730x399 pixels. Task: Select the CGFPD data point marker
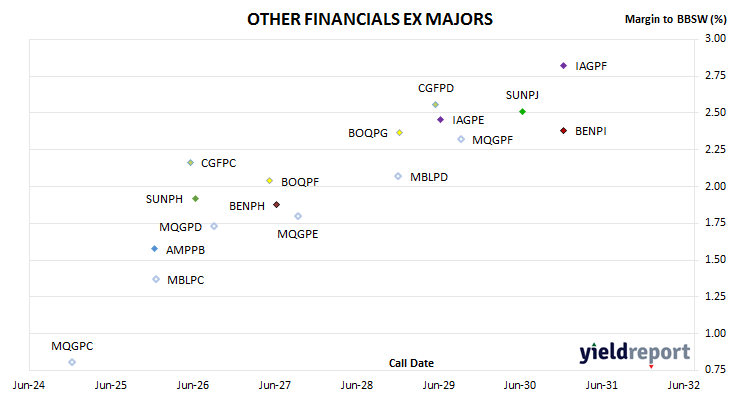click(435, 105)
